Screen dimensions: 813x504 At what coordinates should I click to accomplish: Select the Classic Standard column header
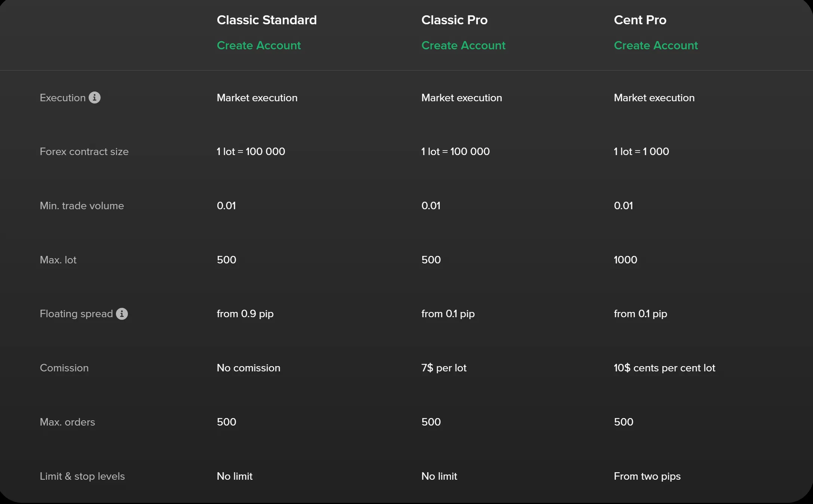point(267,20)
